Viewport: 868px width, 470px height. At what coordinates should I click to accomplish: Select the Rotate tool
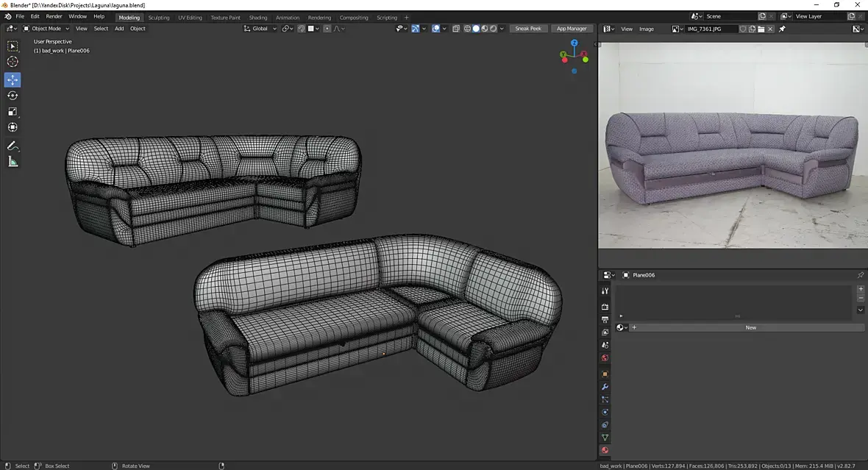13,96
